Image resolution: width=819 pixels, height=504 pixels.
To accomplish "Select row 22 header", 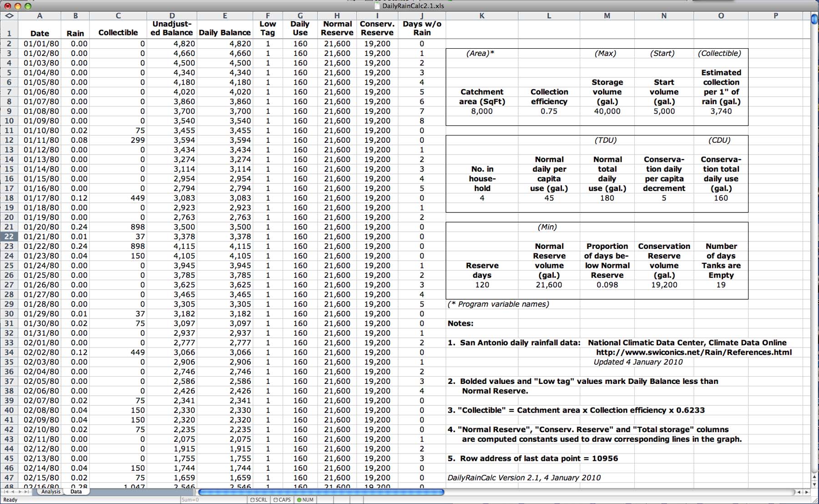I will [9, 237].
